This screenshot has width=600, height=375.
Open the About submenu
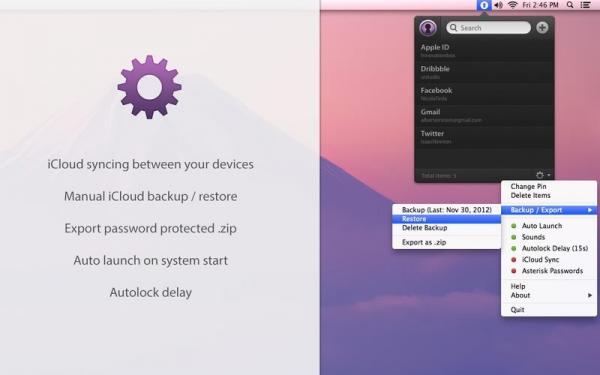549,295
